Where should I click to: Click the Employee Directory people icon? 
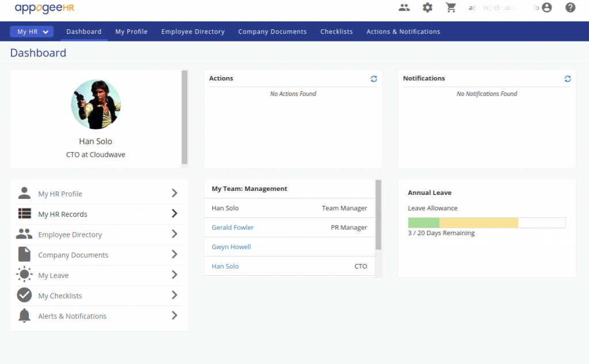click(24, 234)
